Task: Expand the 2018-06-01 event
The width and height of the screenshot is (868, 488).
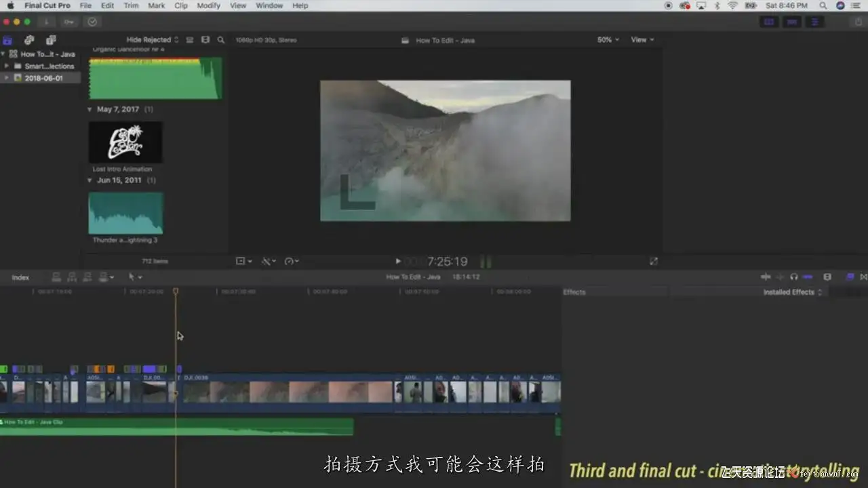Action: (x=7, y=78)
